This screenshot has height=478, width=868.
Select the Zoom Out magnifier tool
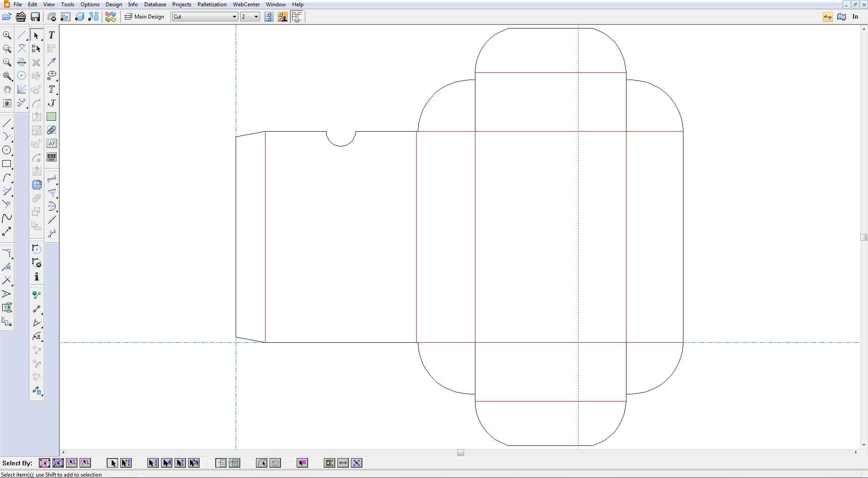tap(7, 62)
